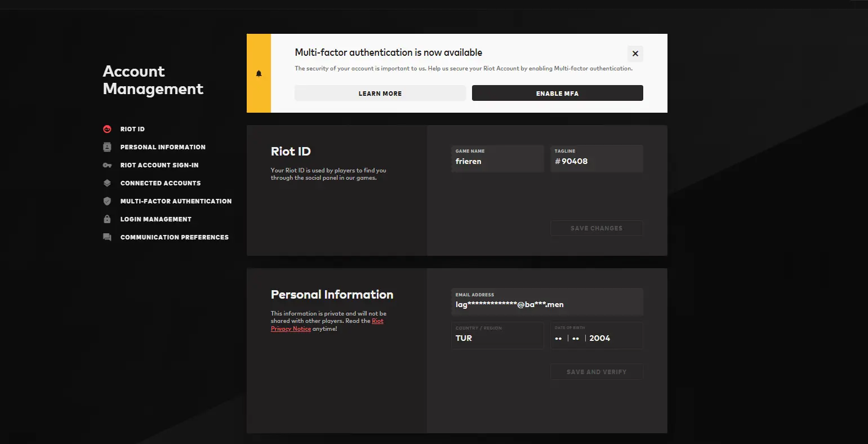868x444 pixels.
Task: Go to Login Management section
Action: (155, 219)
